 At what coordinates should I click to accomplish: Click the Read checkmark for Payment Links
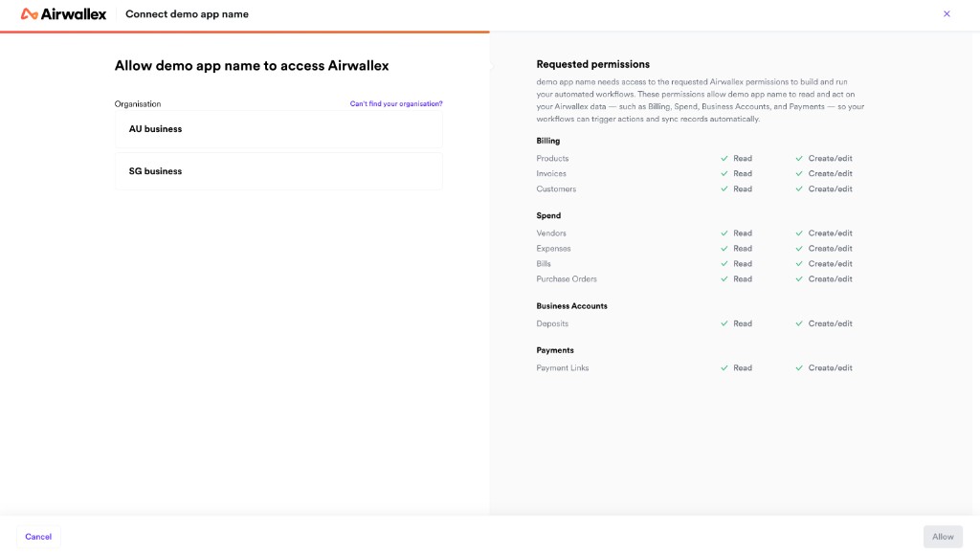pyautogui.click(x=724, y=367)
